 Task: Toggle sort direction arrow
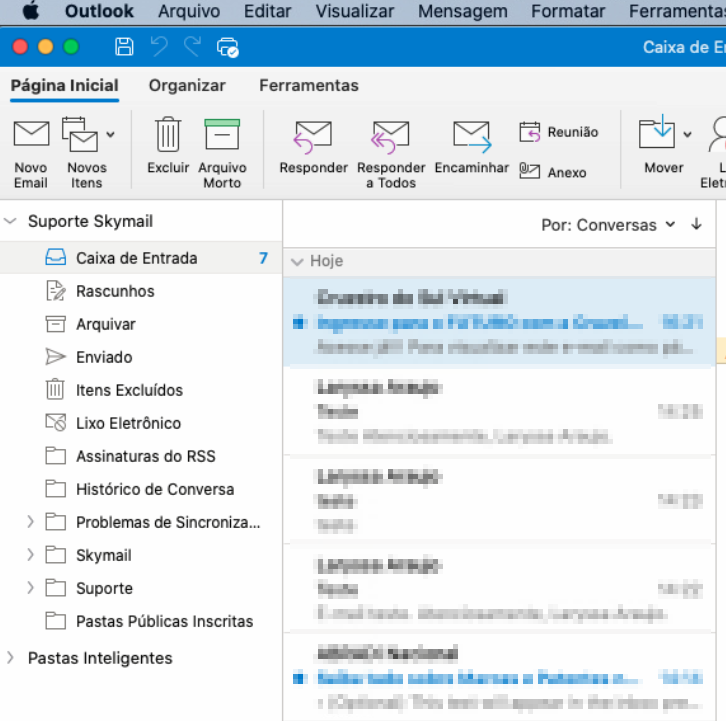[x=696, y=225]
